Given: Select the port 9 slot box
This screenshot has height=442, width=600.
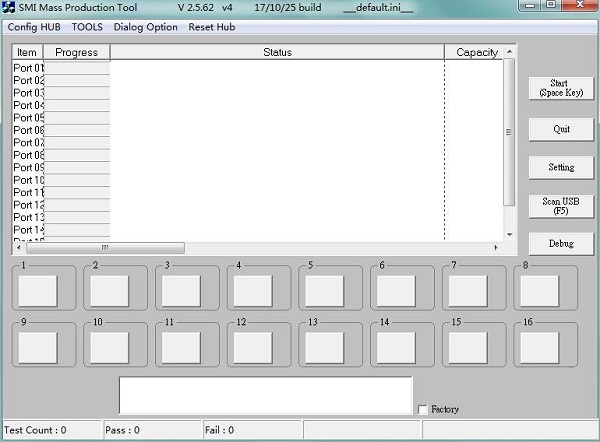Looking at the screenshot, I should (x=40, y=347).
